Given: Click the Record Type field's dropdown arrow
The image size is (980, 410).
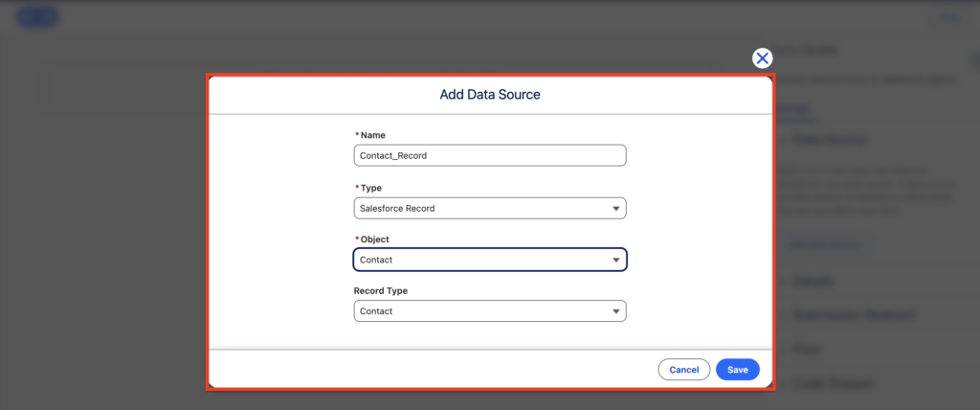Looking at the screenshot, I should click(615, 311).
